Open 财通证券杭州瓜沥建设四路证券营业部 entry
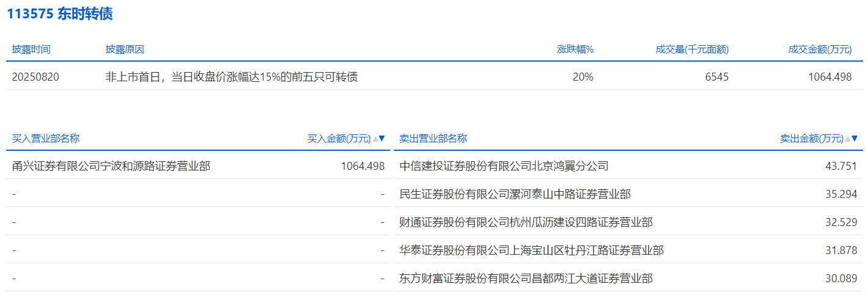This screenshot has width=868, height=295. click(526, 222)
